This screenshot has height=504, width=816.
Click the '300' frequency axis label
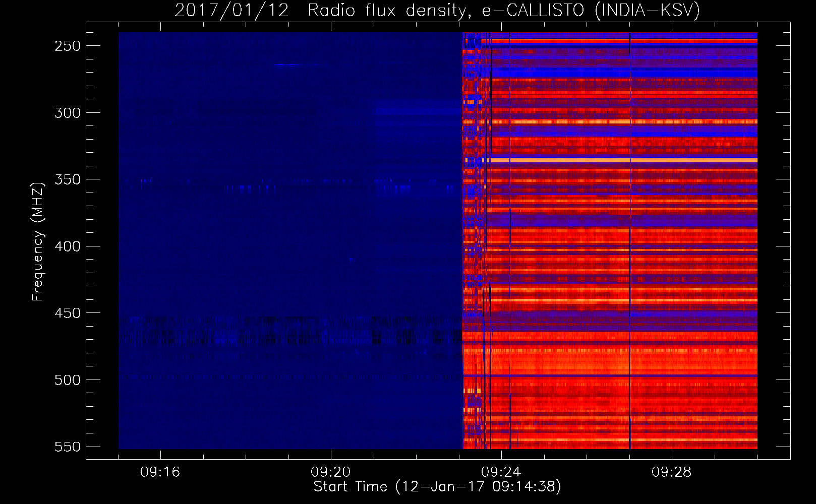click(x=68, y=113)
